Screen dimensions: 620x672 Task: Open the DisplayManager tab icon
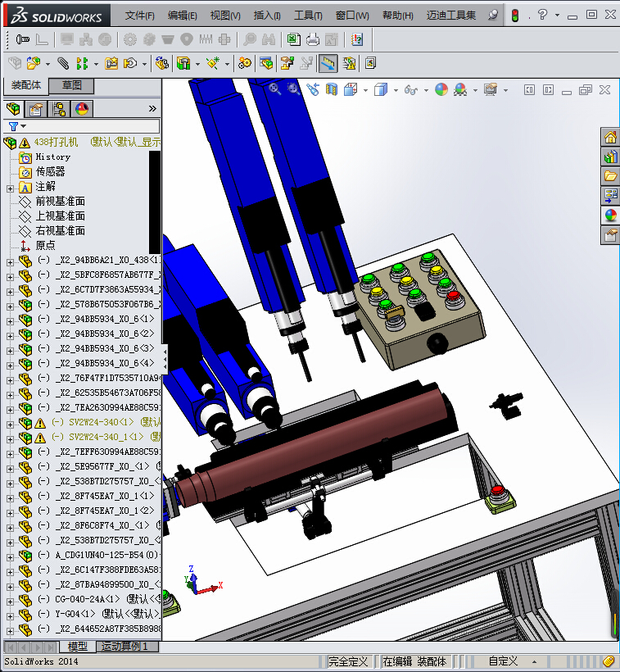point(82,109)
